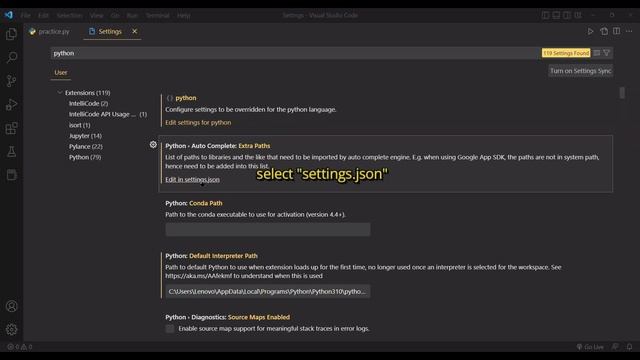Click the Conda Path input field
Screen dimensions: 640x360
click(x=268, y=229)
